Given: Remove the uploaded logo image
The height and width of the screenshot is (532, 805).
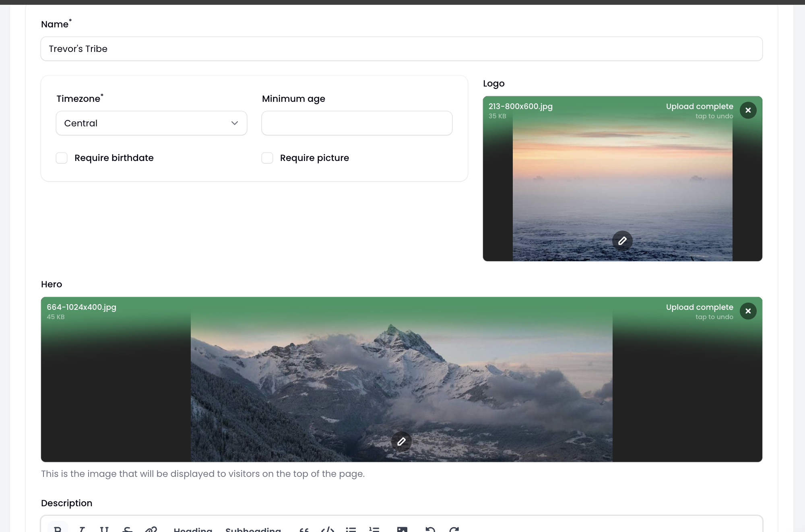Looking at the screenshot, I should pos(748,110).
